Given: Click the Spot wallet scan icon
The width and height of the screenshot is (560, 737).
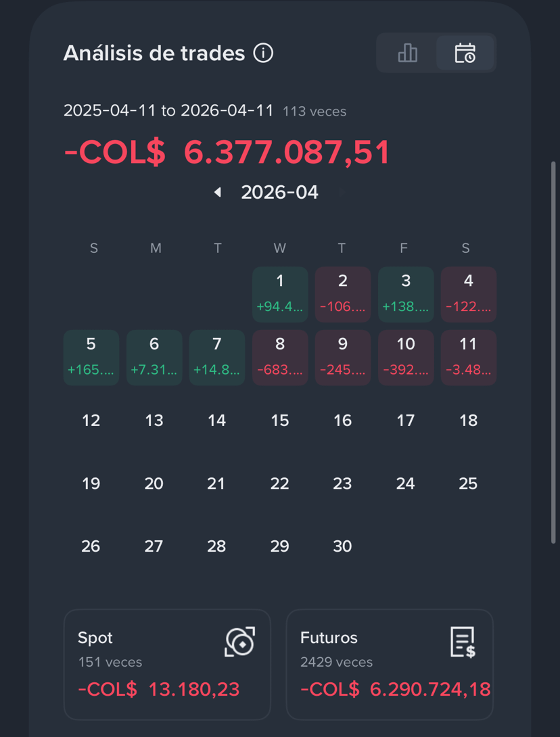Looking at the screenshot, I should pos(240,642).
